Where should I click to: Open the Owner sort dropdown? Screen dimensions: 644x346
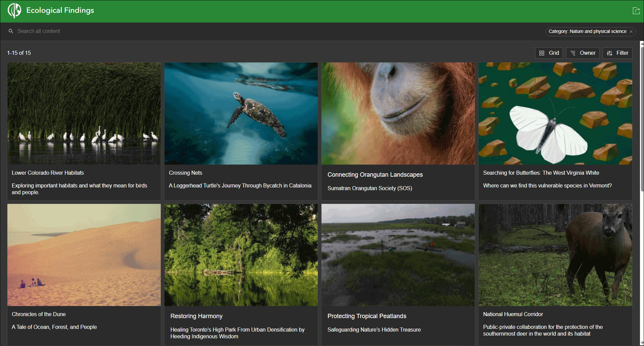point(583,53)
